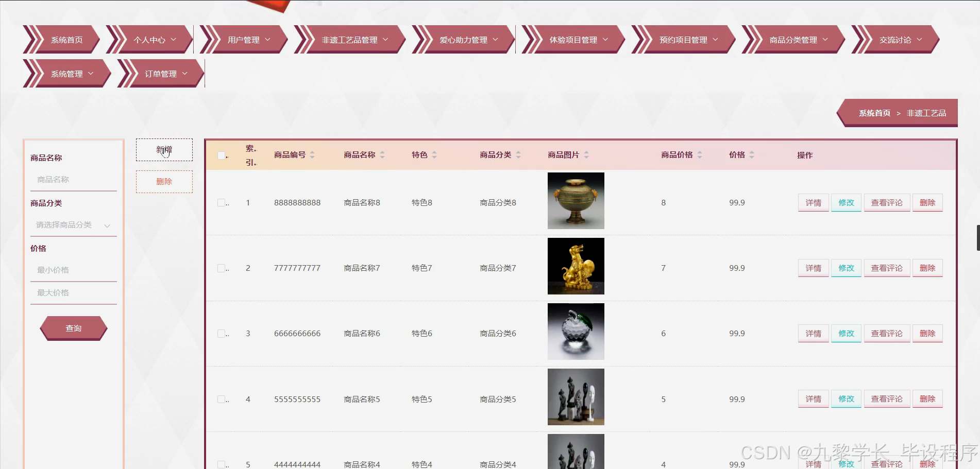980x469 pixels.
Task: Click 系统首页 breadcrumb link
Action: (874, 113)
